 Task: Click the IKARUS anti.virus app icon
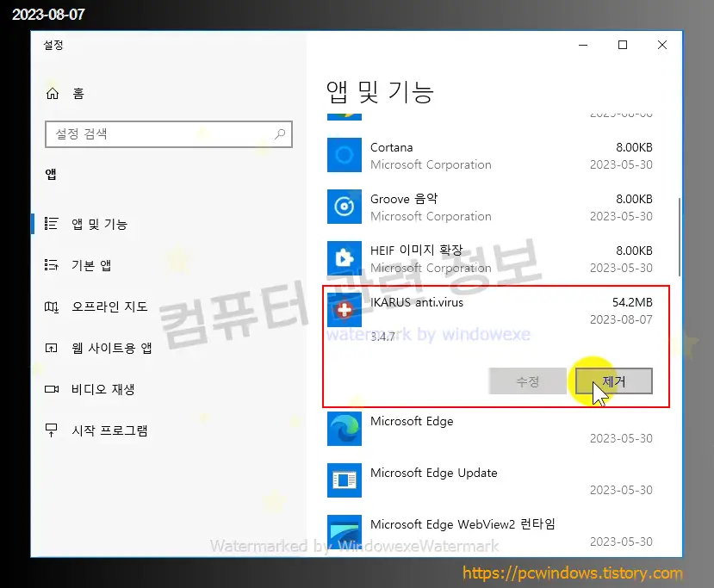pos(345,310)
